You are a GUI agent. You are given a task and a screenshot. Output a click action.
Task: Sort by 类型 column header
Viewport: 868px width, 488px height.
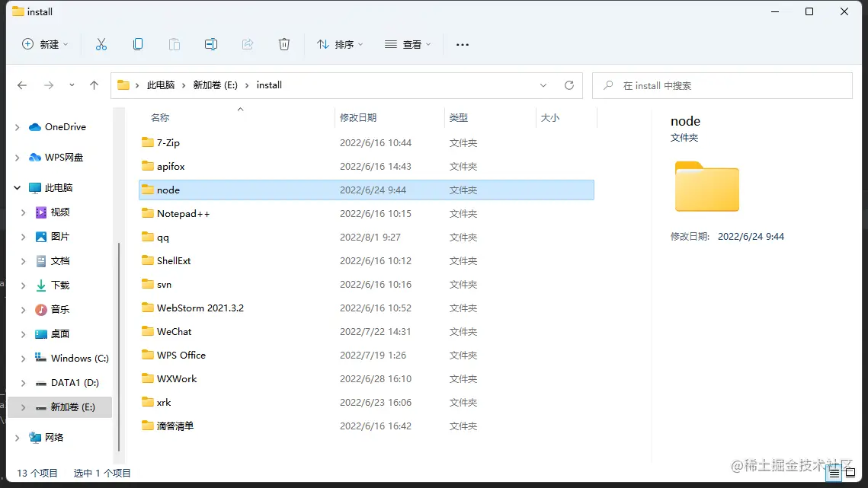(x=458, y=117)
